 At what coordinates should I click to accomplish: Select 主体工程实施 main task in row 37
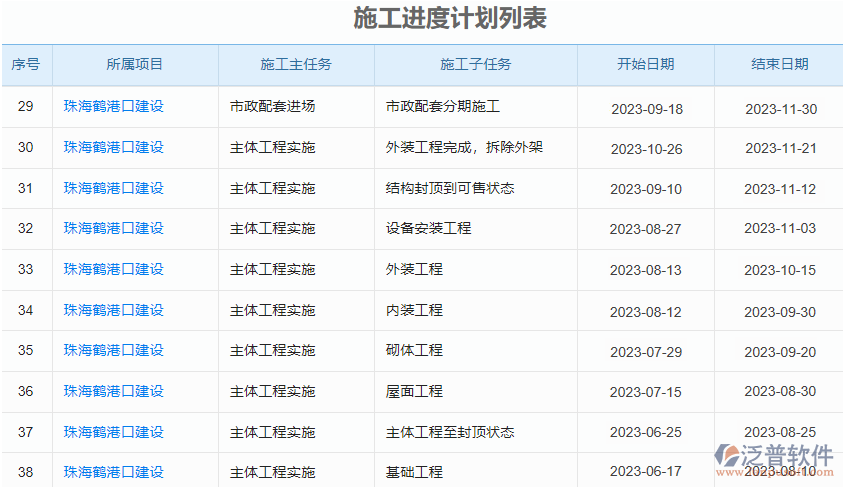(x=272, y=433)
